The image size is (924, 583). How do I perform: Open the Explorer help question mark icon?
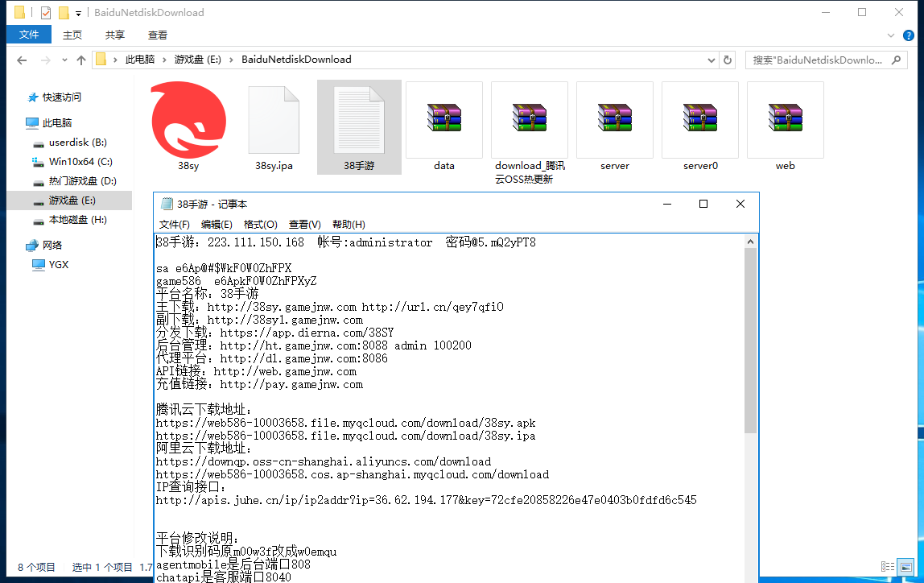(910, 35)
